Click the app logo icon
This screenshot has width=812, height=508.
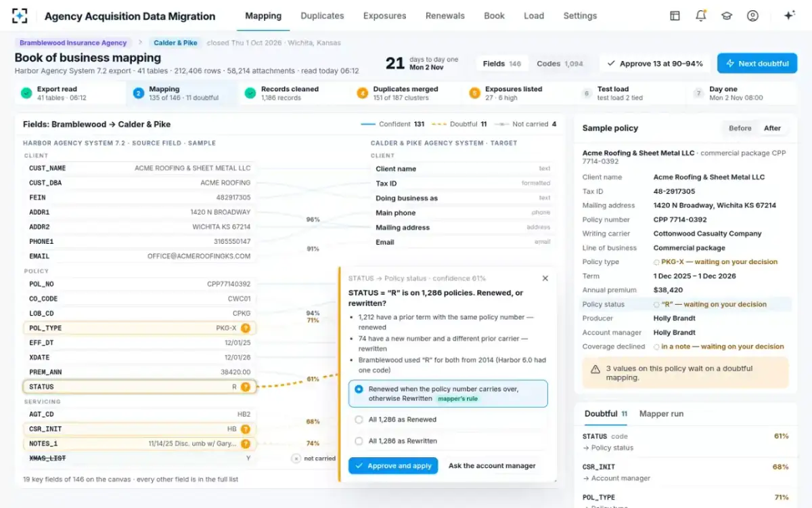20,16
